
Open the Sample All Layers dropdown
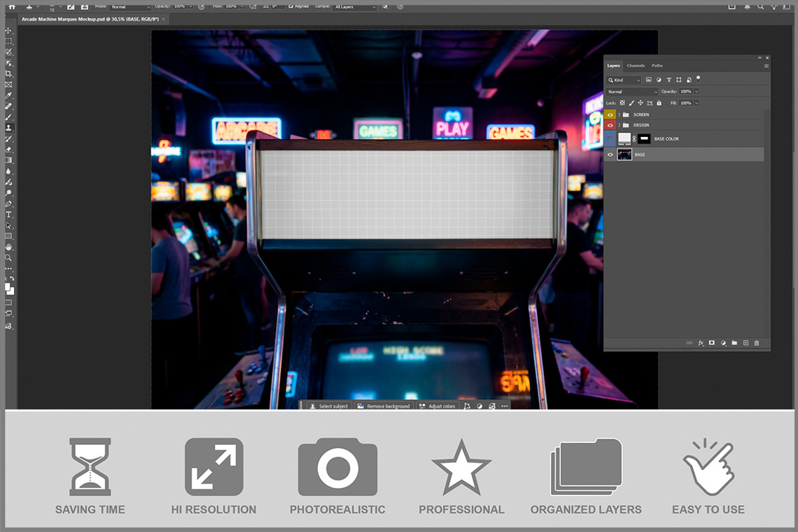[354, 7]
